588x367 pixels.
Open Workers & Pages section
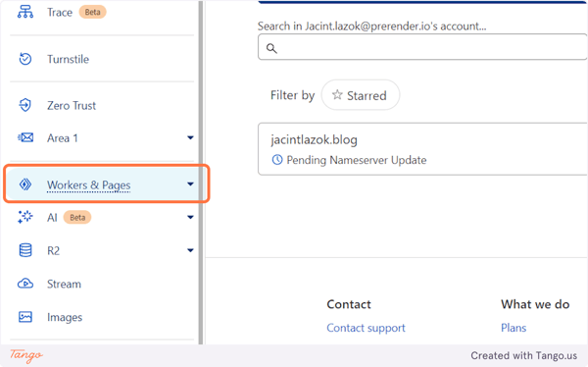[88, 184]
